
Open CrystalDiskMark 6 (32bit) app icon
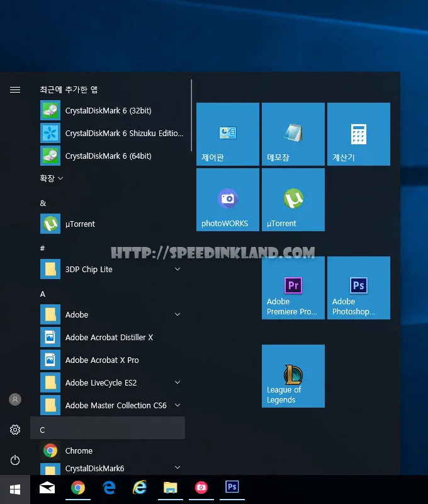point(50,110)
